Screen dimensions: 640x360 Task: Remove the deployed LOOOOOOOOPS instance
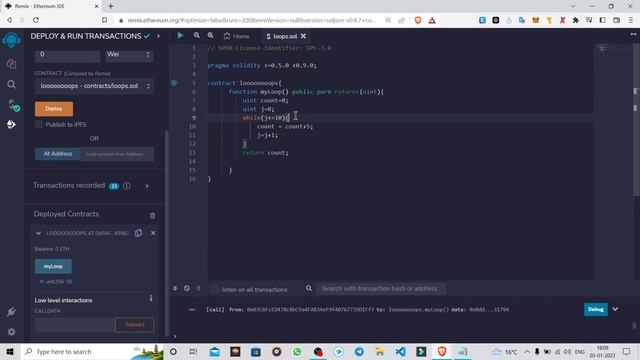pos(153,233)
